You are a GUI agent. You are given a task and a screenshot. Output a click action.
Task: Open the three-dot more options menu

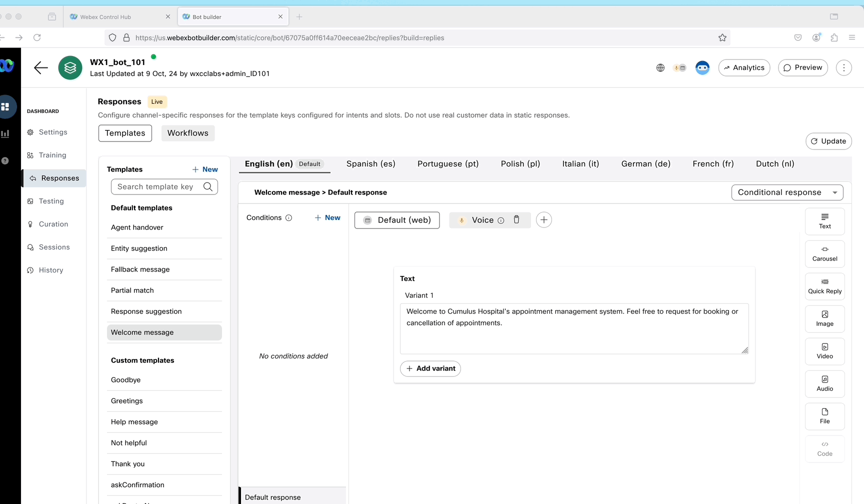843,67
